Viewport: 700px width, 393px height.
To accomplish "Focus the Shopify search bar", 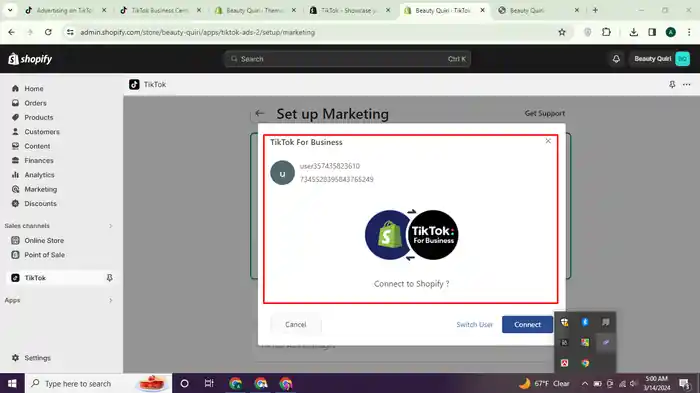I will tap(347, 59).
